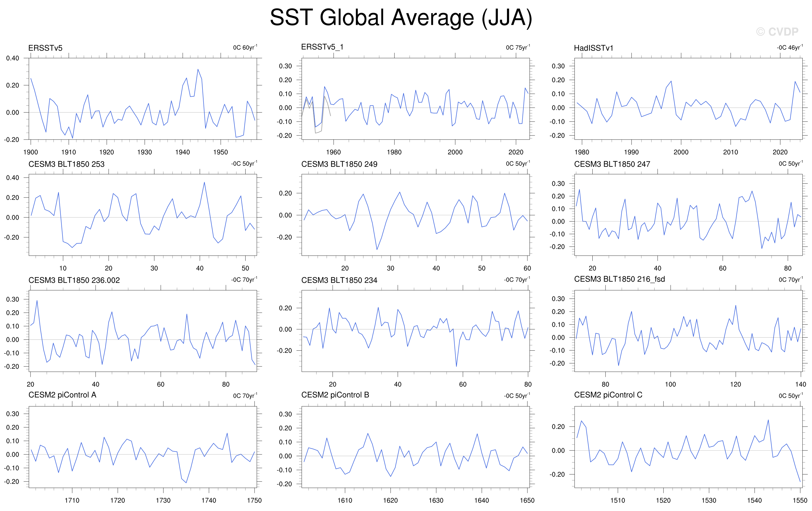Viewport: 812px width, 511px height.
Task: Select the ERSSTv5_1 panel title
Action: (322, 47)
